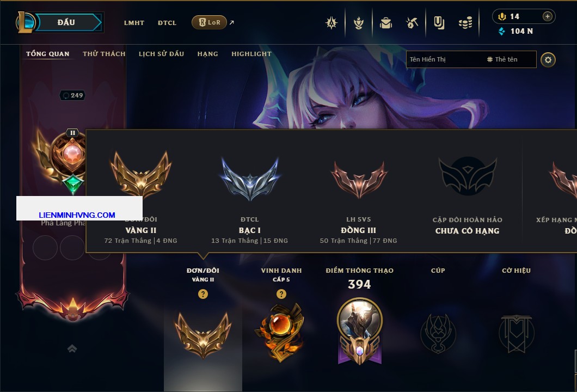
Task: Open the missions clipboard icon
Action: click(439, 23)
